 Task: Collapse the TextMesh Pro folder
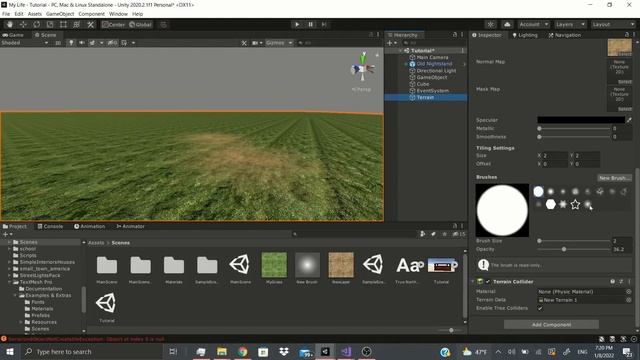point(9,282)
